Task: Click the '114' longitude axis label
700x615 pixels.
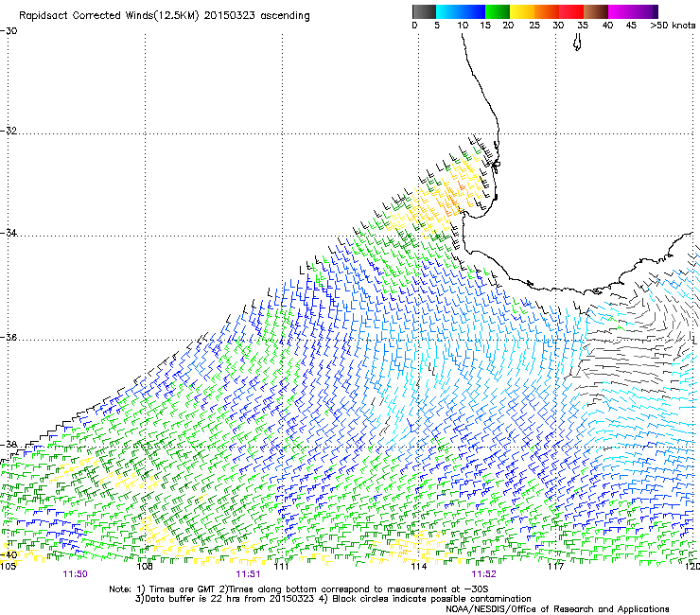Action: (418, 567)
